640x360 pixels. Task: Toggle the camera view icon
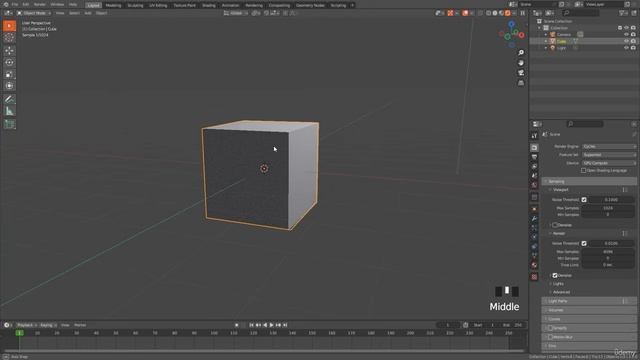521,73
